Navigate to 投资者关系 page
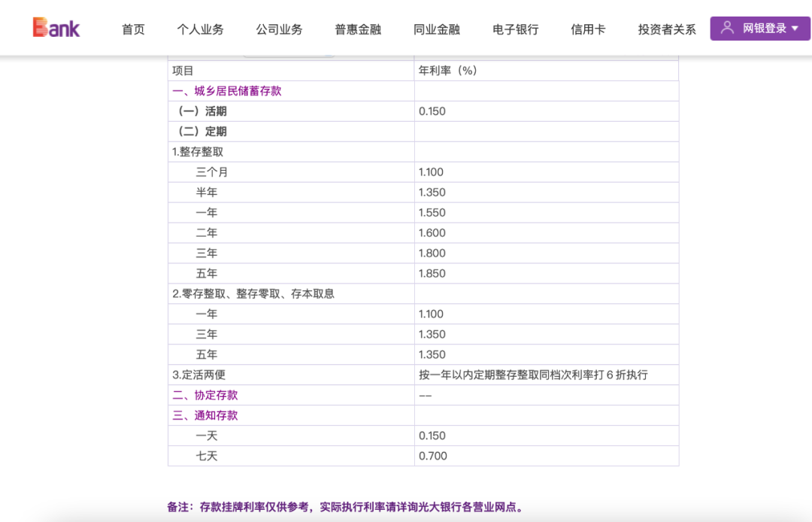 click(665, 29)
